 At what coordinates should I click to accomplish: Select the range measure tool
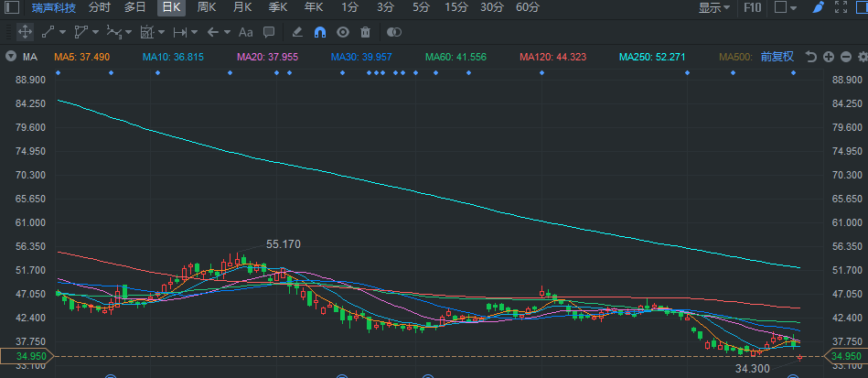179,32
